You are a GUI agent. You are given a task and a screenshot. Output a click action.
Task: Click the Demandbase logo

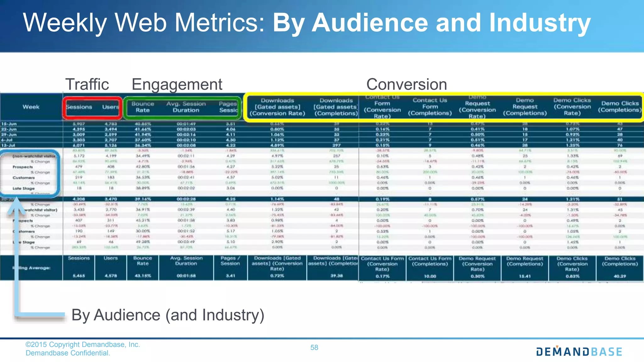579,351
